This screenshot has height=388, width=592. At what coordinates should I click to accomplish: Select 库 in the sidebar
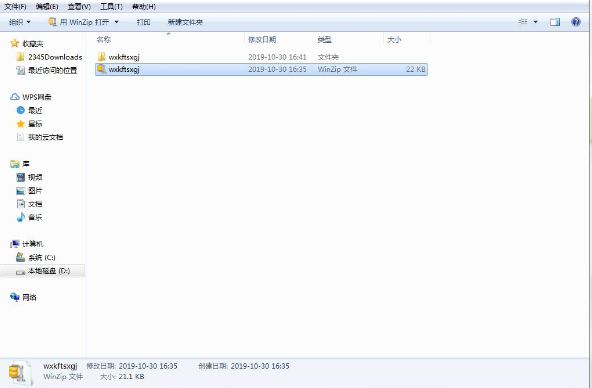(26, 164)
